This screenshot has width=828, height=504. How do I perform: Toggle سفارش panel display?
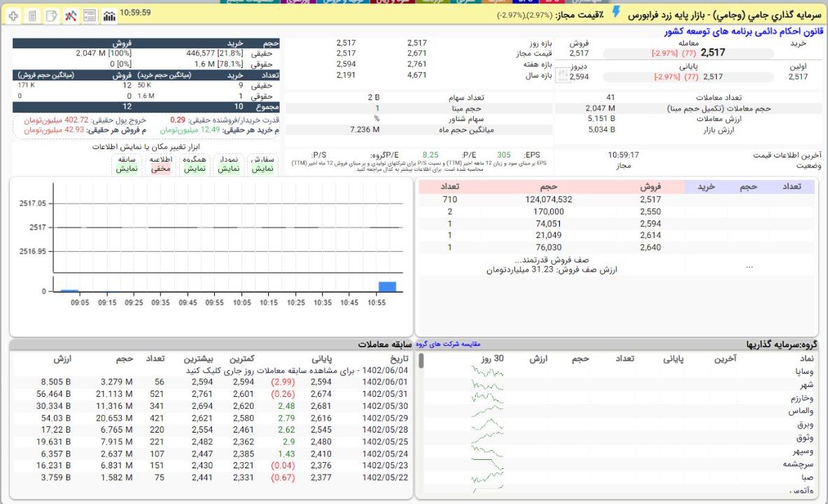(264, 164)
